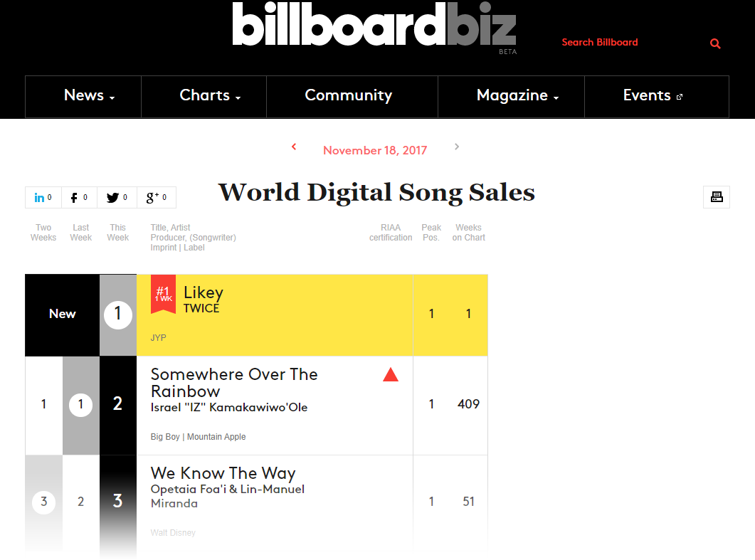Screen dimensions: 755x560
Task: Share chart on LinkedIn
Action: point(43,198)
